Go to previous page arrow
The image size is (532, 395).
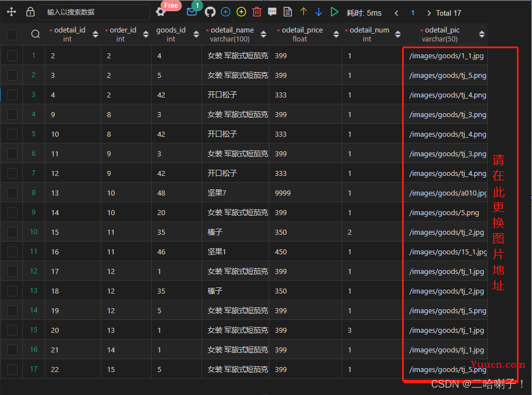coord(396,13)
